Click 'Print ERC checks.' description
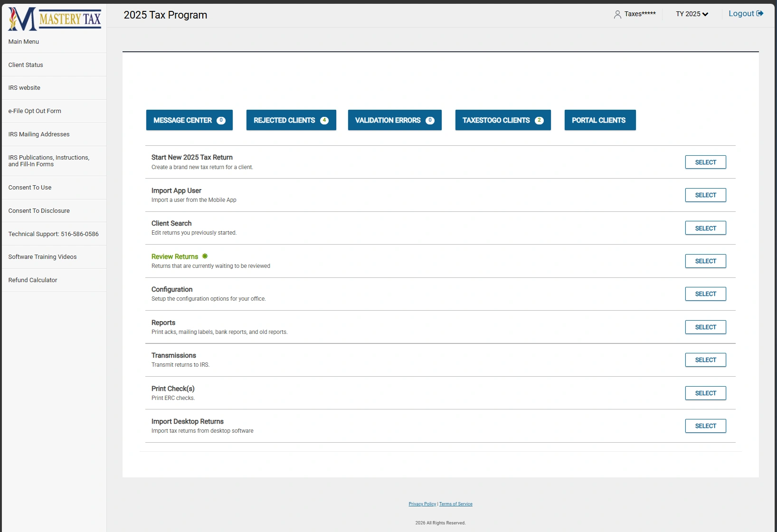Viewport: 777px width, 532px height. pyautogui.click(x=173, y=398)
